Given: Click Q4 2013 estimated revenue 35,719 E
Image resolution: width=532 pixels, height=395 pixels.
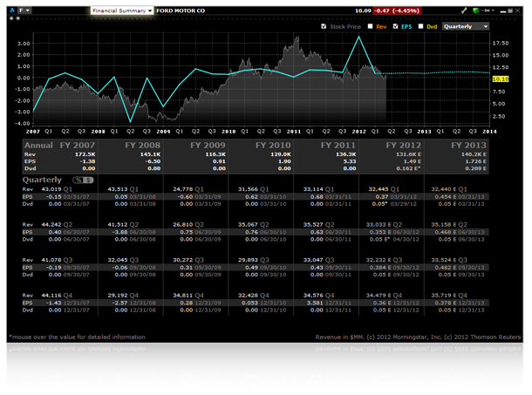Looking at the screenshot, I should (x=444, y=296).
